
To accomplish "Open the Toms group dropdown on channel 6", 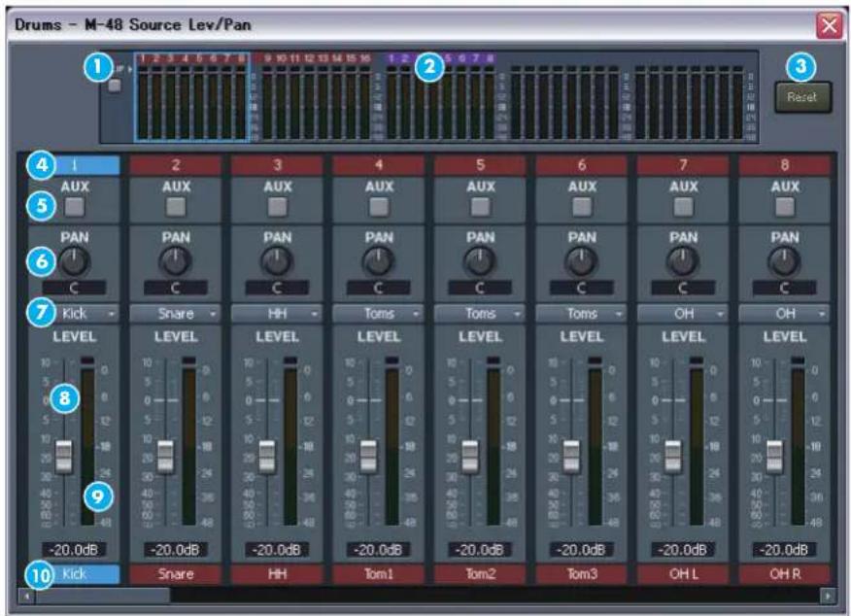I will pos(582,313).
